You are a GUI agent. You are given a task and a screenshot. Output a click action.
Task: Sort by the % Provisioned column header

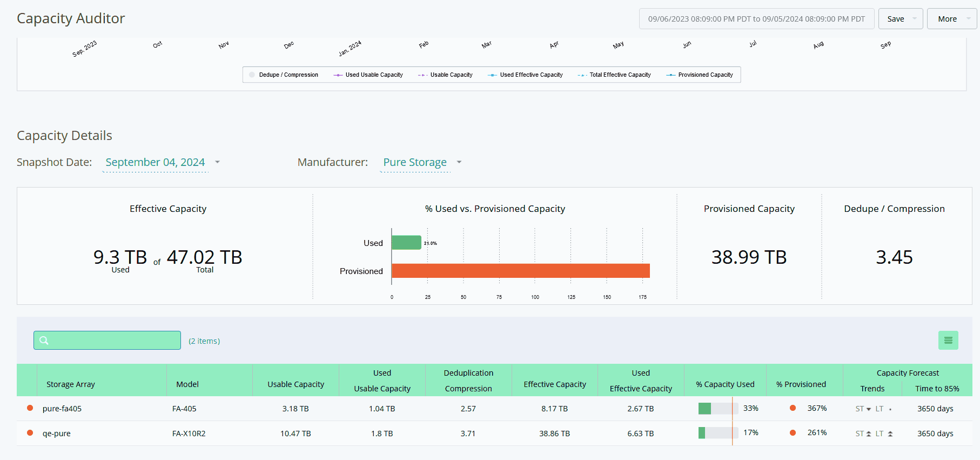pos(801,384)
